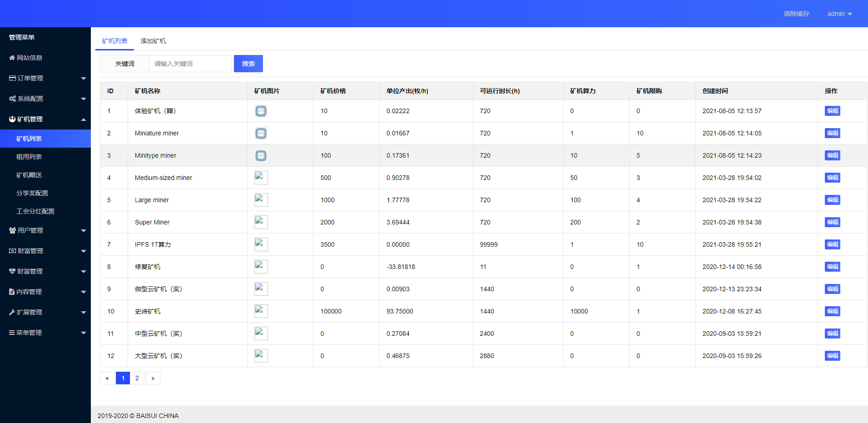Click the hamburger icon for 菜单管理
Screen dimensions: 868x423
(x=12, y=333)
